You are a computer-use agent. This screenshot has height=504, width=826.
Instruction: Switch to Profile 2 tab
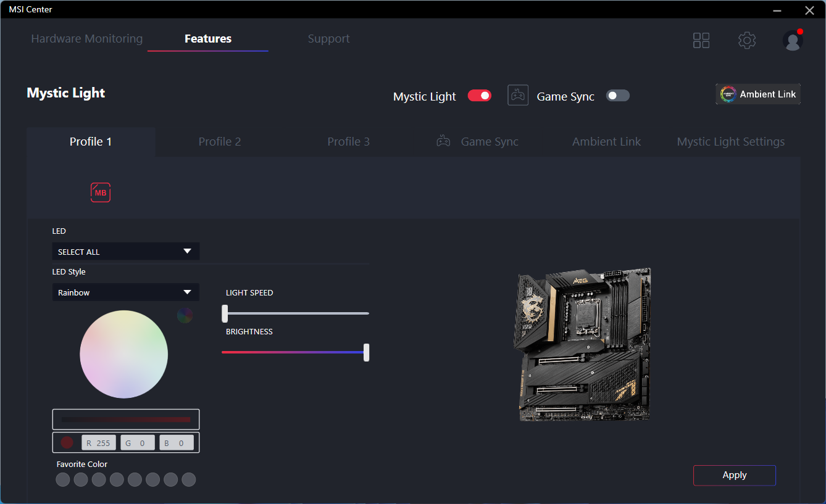point(220,142)
